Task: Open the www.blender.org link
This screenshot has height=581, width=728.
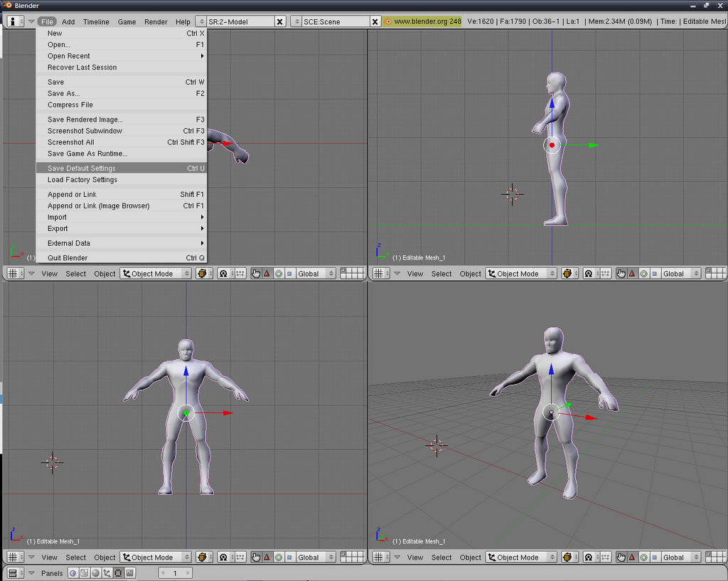Action: click(427, 22)
